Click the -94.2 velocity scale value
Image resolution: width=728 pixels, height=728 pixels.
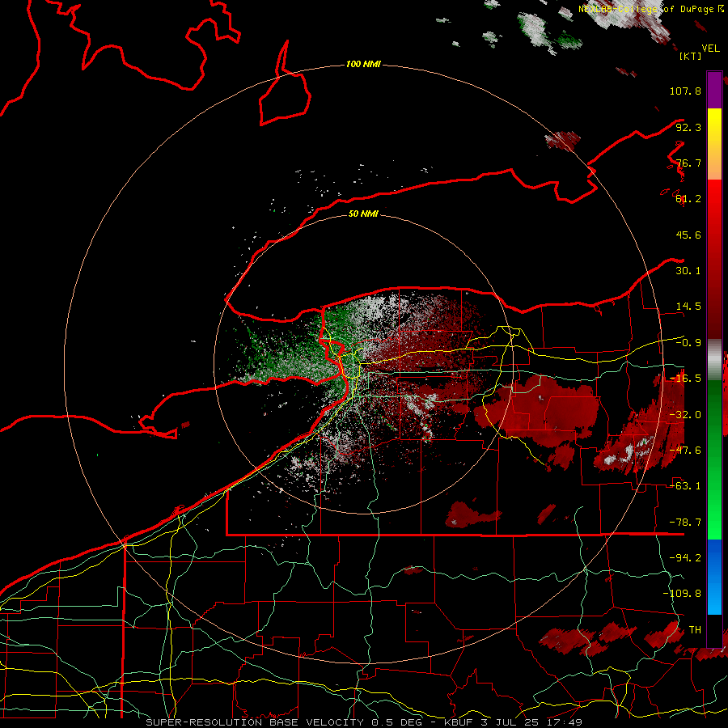pyautogui.click(x=685, y=558)
